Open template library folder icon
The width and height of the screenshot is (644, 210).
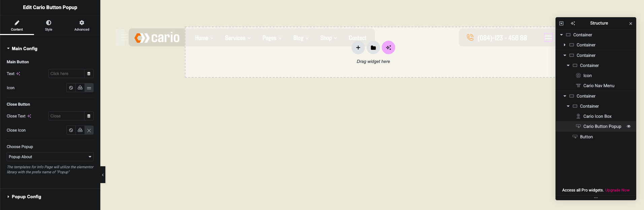[373, 48]
